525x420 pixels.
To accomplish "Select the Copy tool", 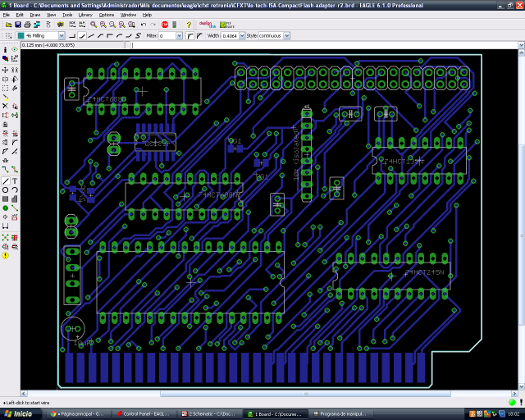I will pos(15,70).
